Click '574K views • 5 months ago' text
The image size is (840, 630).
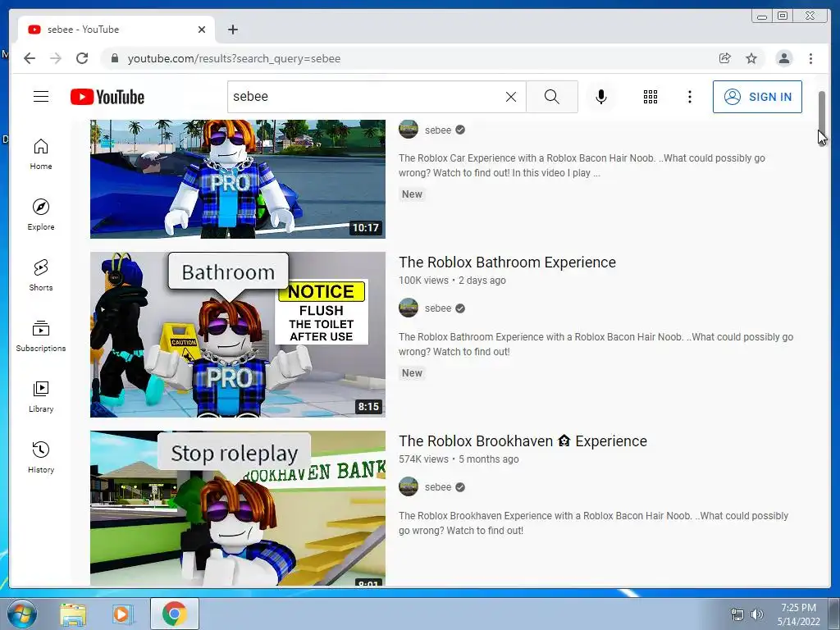[x=459, y=459]
